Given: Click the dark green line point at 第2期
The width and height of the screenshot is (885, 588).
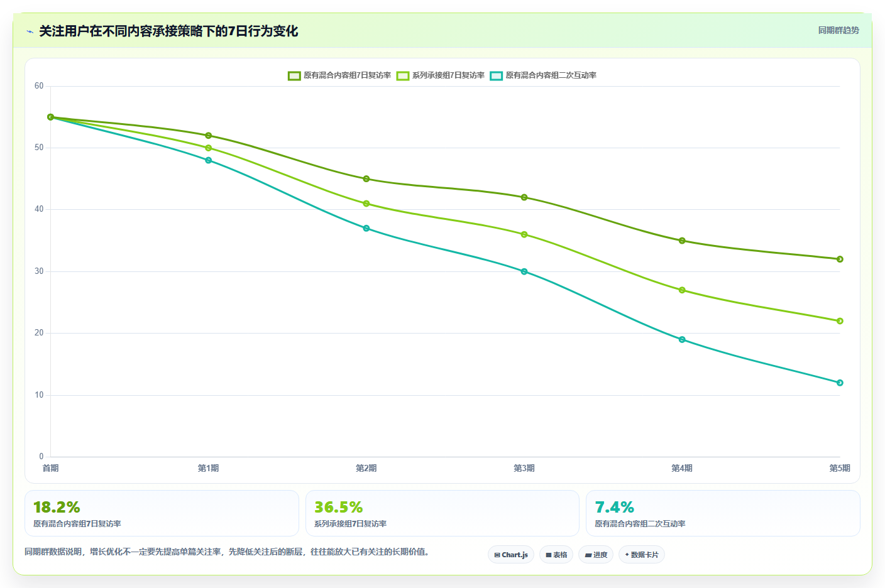Looking at the screenshot, I should (x=366, y=179).
